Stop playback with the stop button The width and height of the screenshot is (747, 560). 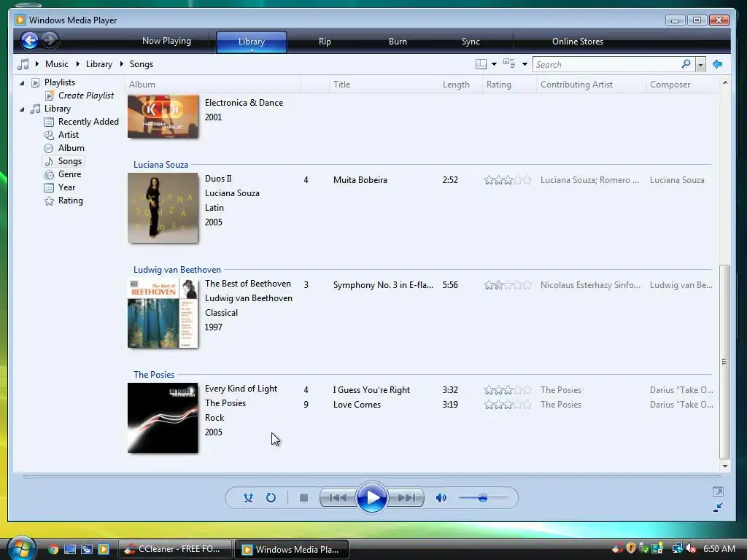tap(303, 497)
